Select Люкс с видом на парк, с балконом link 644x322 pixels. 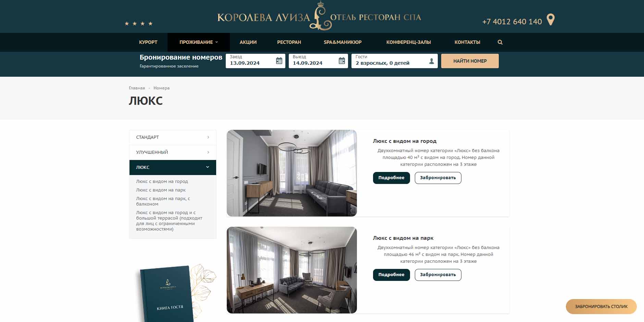point(163,201)
